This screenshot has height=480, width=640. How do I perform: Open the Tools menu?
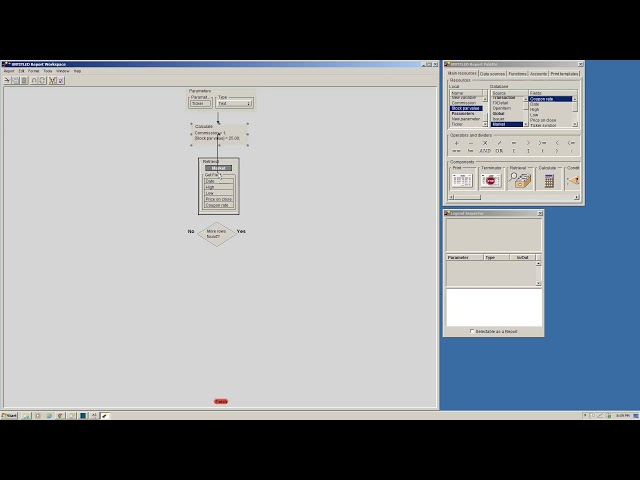(48, 71)
